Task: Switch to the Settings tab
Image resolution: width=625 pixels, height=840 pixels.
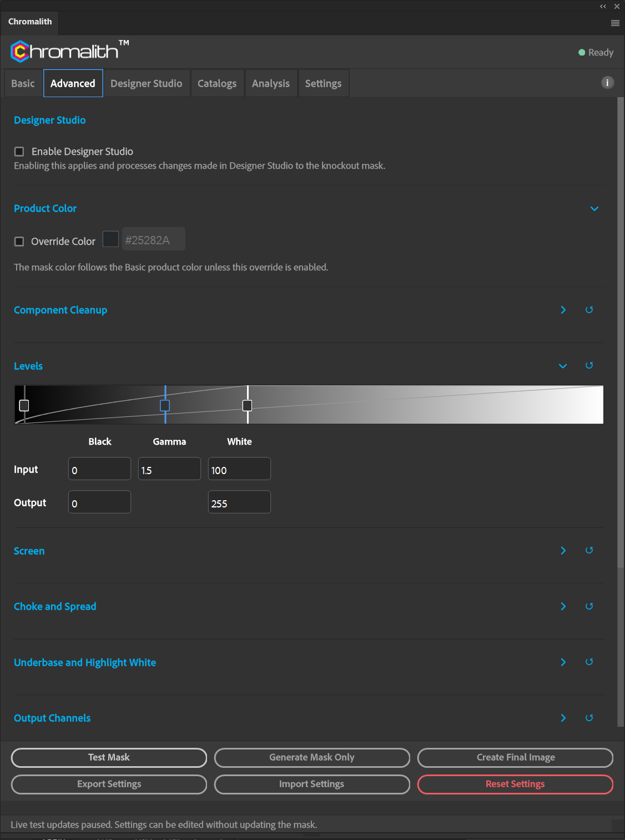Action: point(324,83)
